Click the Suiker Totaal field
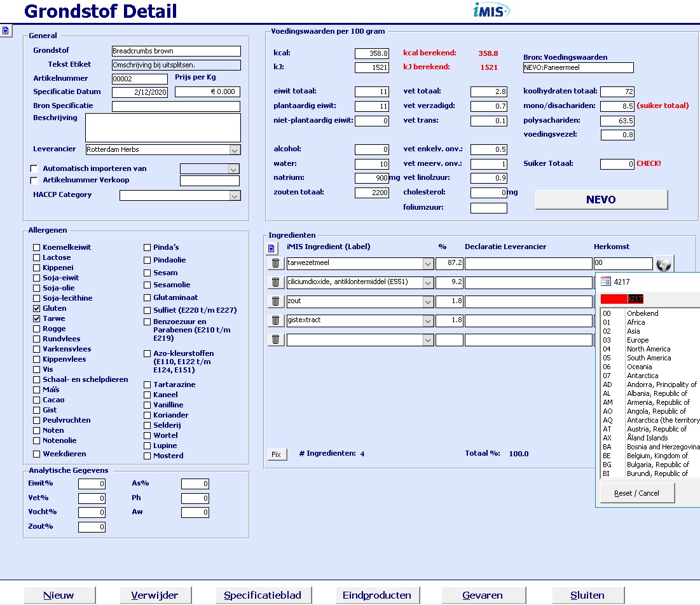The image size is (700, 605). point(617,164)
